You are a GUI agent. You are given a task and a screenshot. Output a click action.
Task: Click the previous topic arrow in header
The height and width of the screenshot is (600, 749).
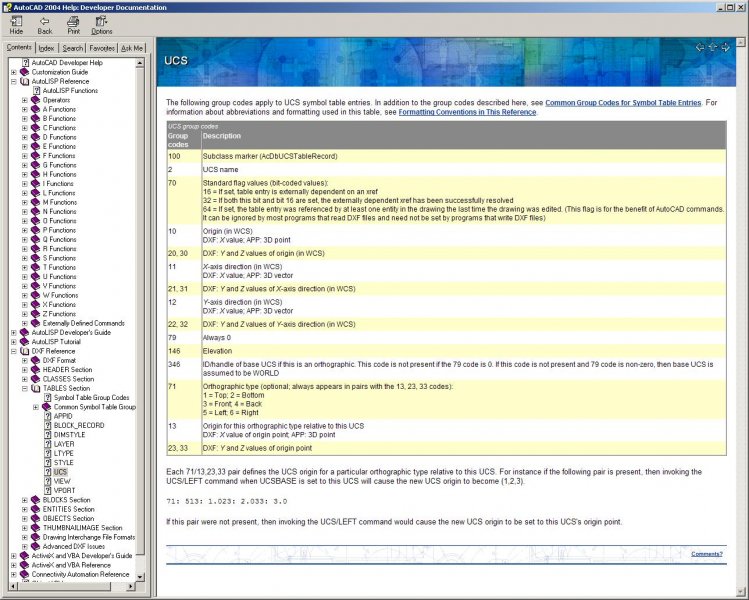click(699, 47)
